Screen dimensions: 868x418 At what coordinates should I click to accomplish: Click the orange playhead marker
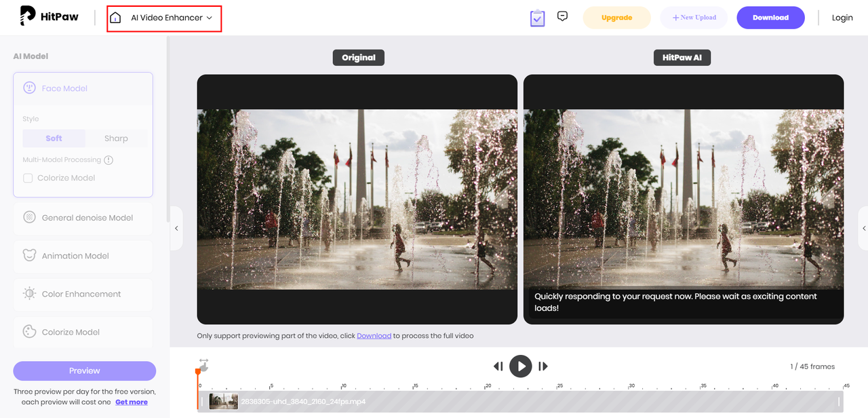(x=198, y=372)
